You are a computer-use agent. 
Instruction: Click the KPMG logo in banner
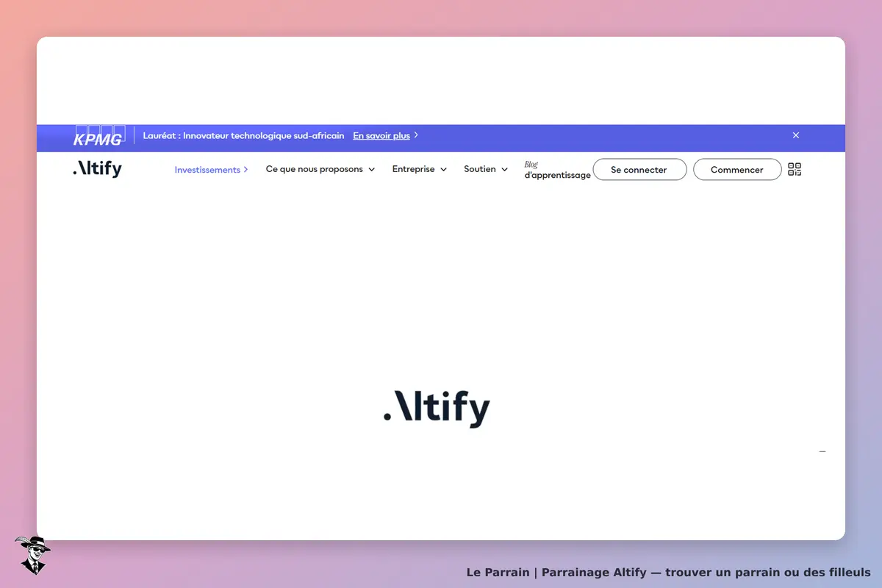98,136
